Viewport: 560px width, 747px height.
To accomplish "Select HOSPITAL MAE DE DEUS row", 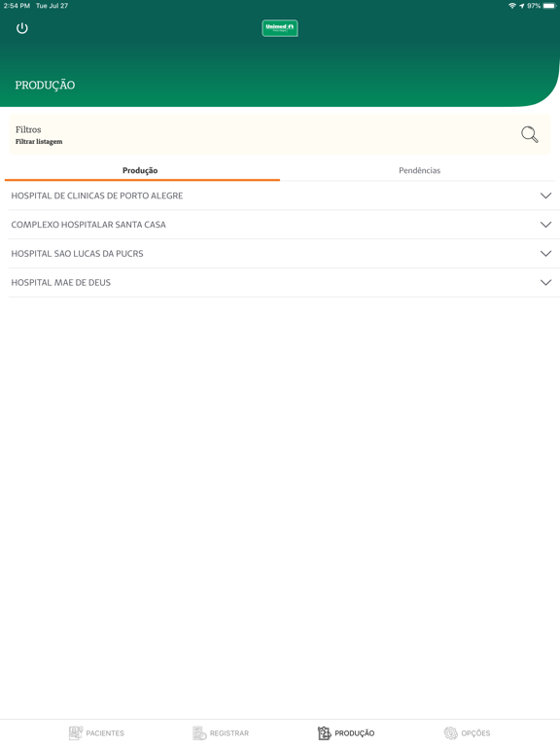I will [x=282, y=282].
